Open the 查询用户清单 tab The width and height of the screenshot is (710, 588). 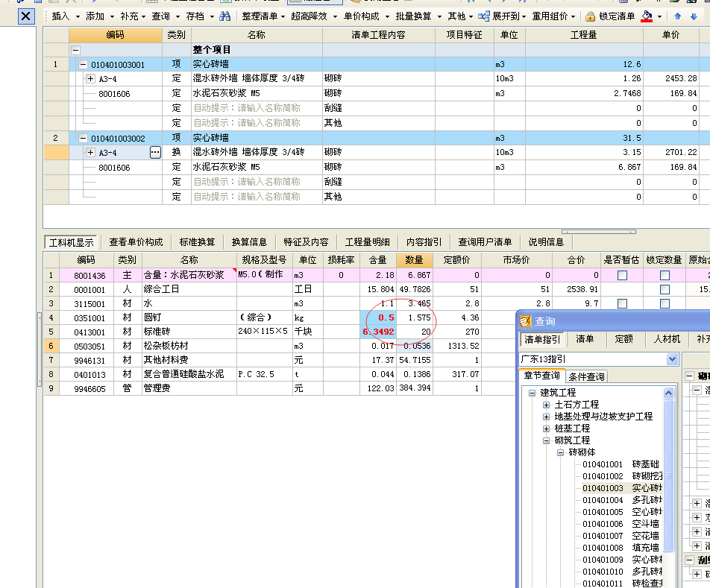[x=485, y=242]
